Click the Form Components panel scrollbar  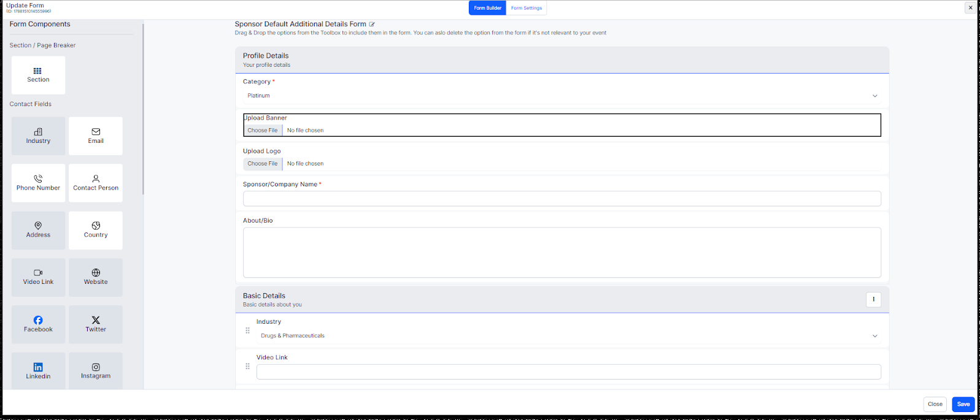tap(143, 109)
